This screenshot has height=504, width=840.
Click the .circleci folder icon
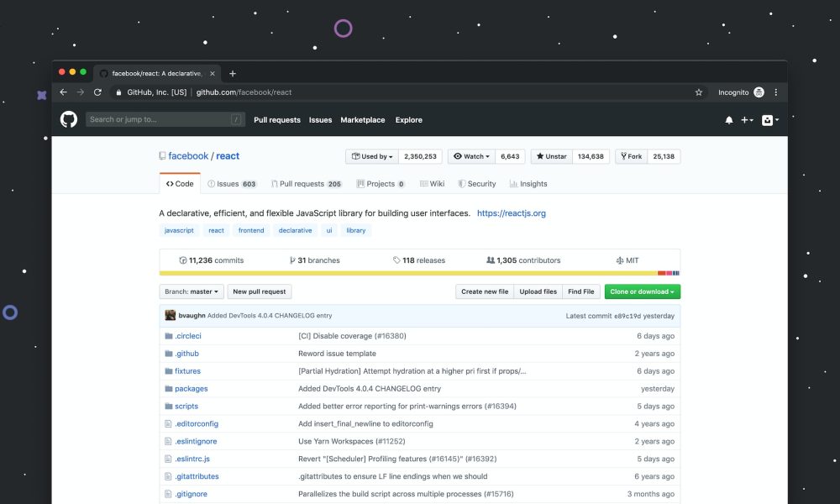tap(169, 336)
